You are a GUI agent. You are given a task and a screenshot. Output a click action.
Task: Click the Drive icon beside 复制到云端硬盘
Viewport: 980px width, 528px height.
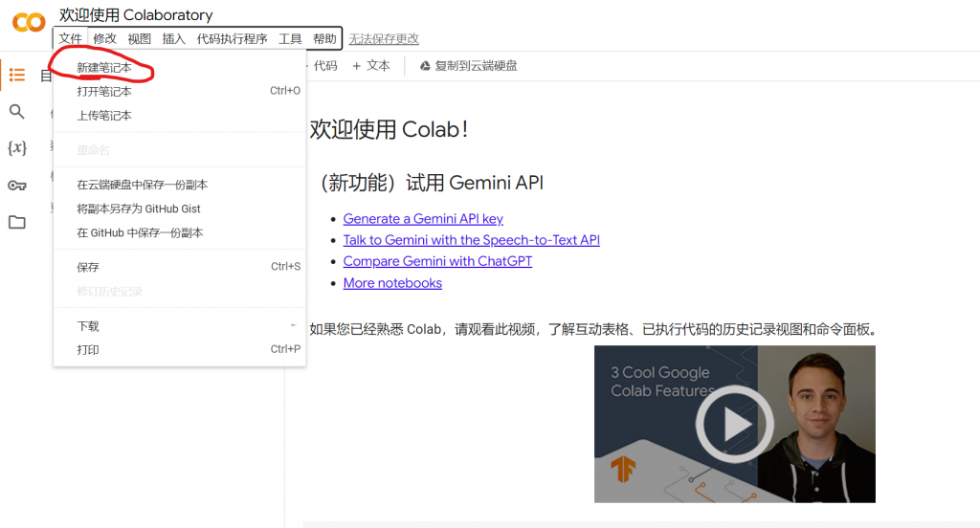pyautogui.click(x=425, y=66)
